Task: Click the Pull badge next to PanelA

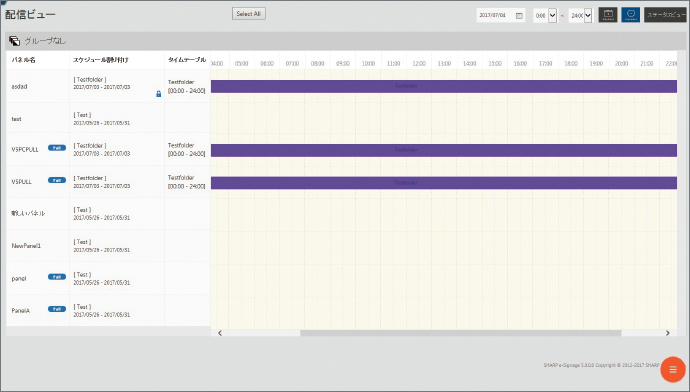Action: tap(57, 309)
